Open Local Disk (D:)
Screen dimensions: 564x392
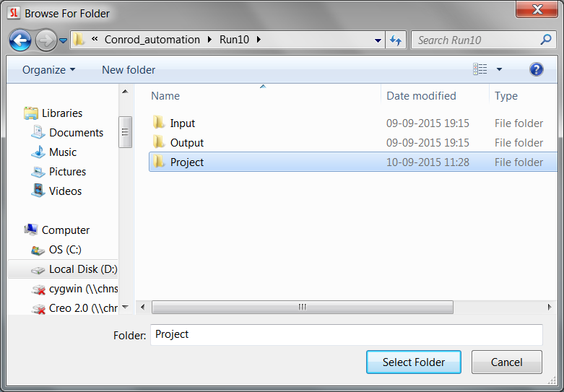[x=83, y=269]
